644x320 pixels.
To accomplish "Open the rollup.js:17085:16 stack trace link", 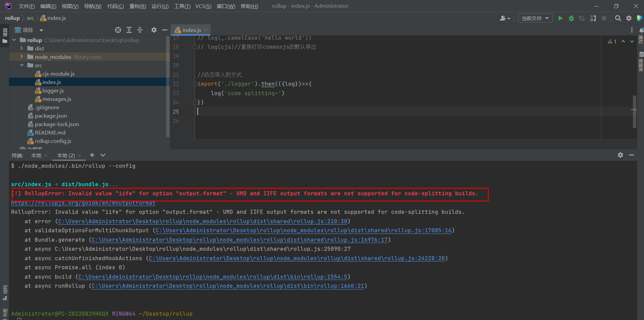I will click(303, 230).
